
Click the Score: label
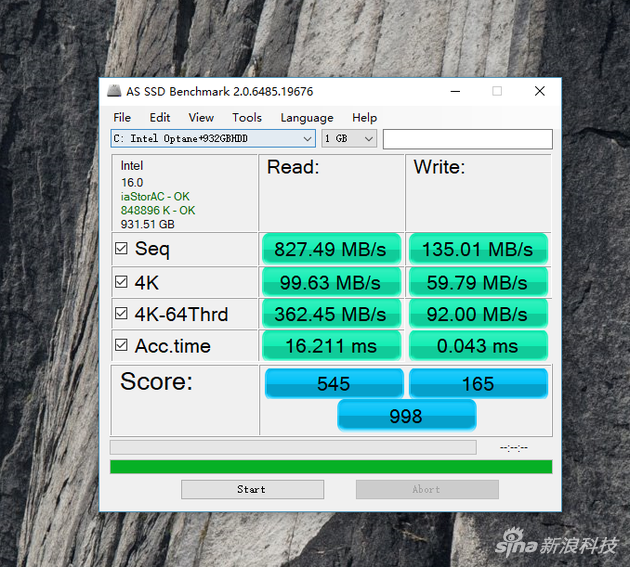[x=156, y=381]
